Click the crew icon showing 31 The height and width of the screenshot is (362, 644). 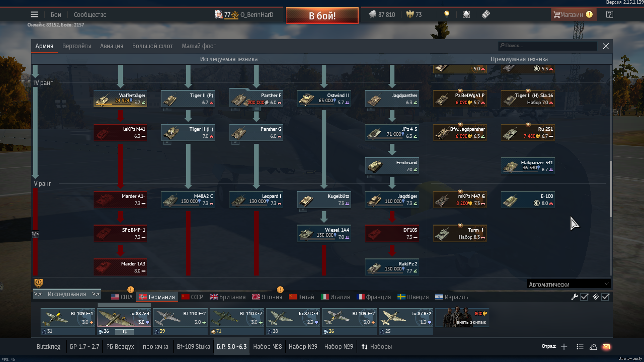click(44, 331)
